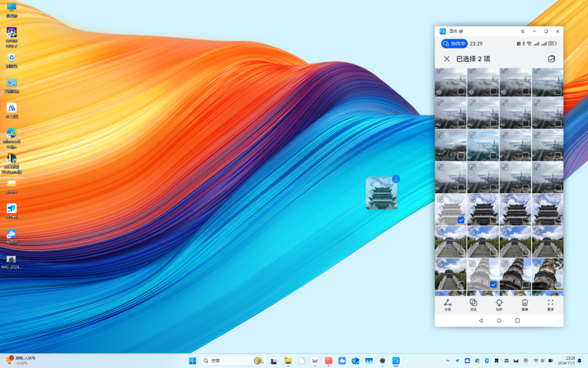Open the Outlook taskbar icon
This screenshot has height=368, width=588.
pyautogui.click(x=356, y=360)
